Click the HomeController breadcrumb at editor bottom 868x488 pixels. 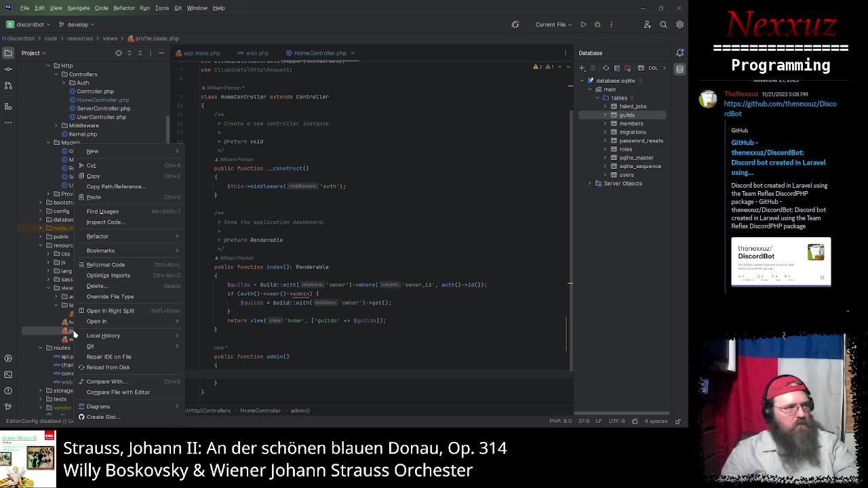(260, 411)
